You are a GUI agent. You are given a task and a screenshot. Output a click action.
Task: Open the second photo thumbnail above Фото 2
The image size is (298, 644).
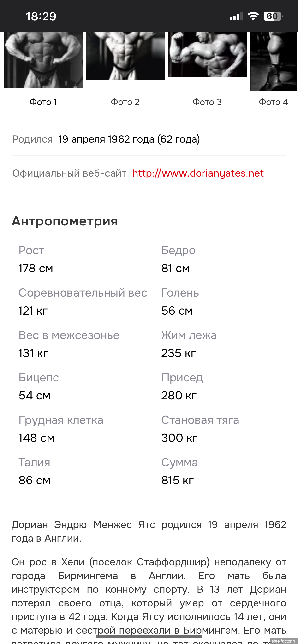(x=125, y=56)
